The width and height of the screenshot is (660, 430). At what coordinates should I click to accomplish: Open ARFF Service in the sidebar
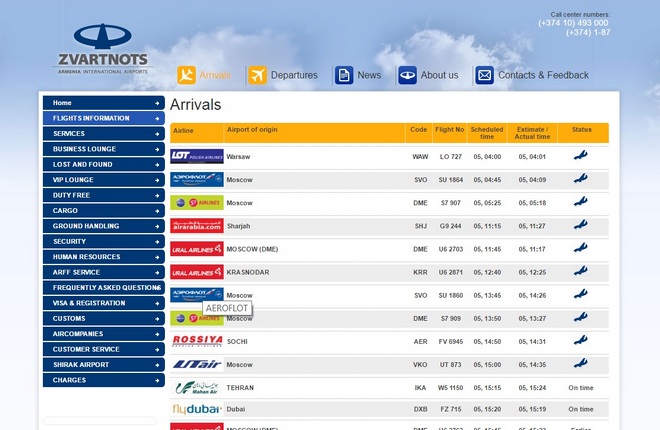[x=104, y=272]
